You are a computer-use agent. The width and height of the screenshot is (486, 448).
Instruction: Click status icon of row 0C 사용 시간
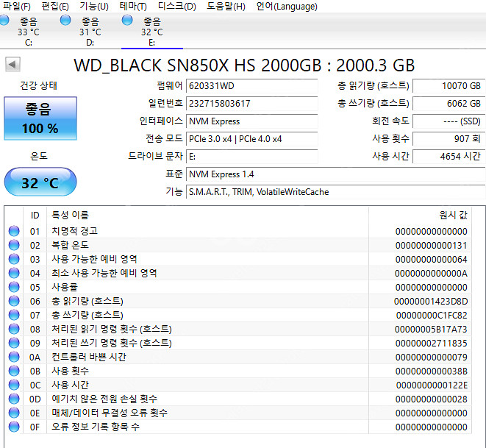(x=14, y=385)
